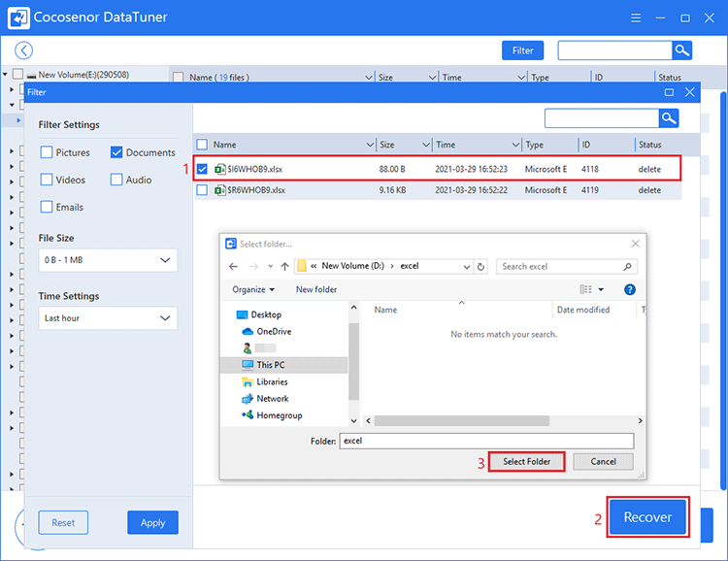728x561 pixels.
Task: Click Status column header in Filter list
Action: tap(649, 145)
